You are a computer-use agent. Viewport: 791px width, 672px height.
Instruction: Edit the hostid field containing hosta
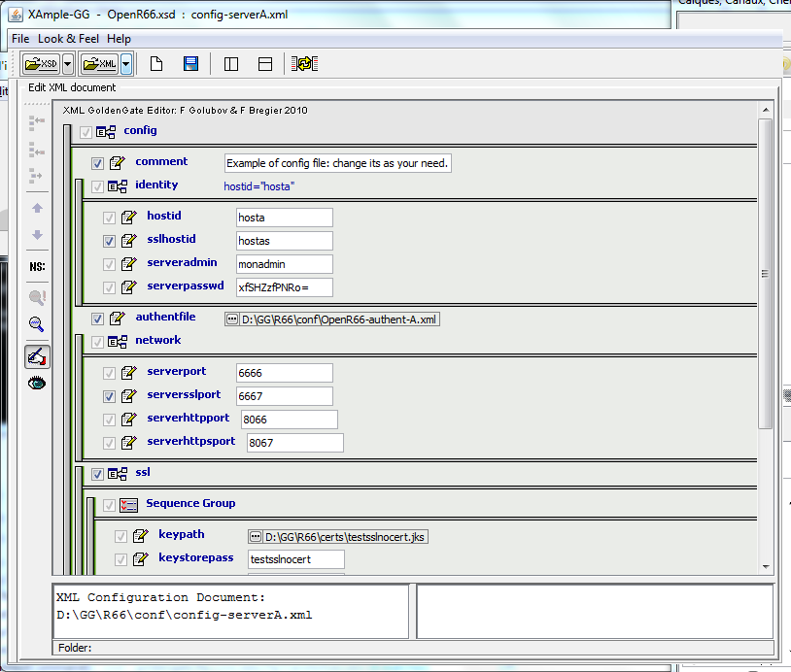click(285, 218)
